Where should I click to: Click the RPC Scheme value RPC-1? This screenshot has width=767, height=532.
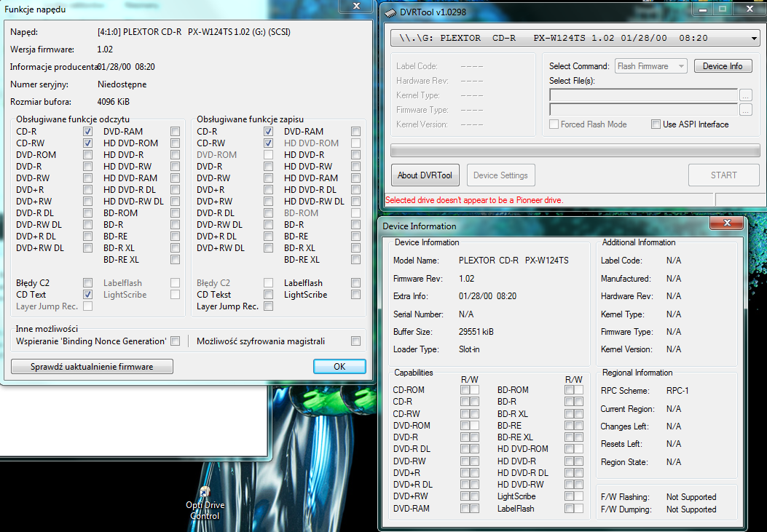(677, 391)
